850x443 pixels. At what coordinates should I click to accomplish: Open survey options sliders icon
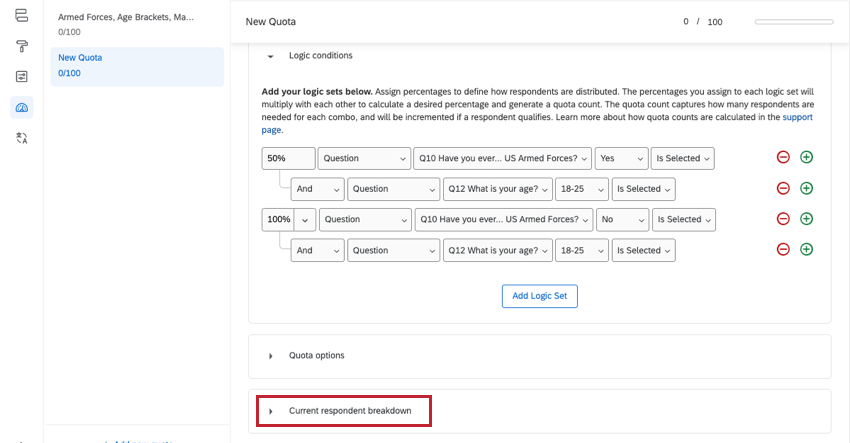[x=22, y=76]
